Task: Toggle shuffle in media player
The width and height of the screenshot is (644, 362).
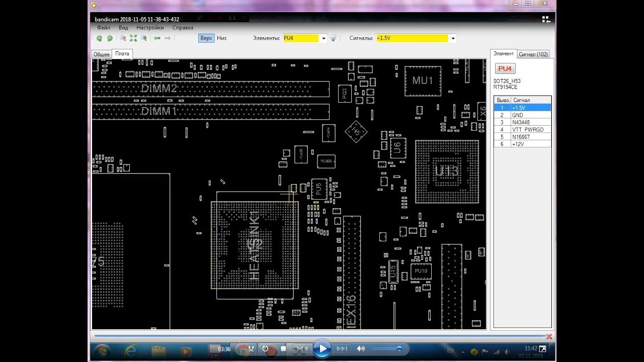Action: [251, 348]
